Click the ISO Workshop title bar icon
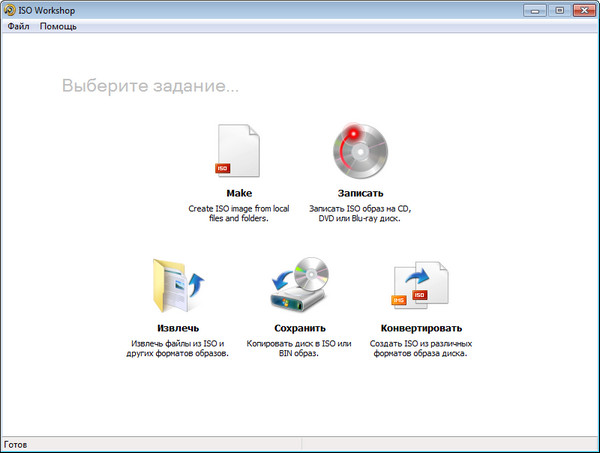This screenshot has height=453, width=600. (x=10, y=10)
